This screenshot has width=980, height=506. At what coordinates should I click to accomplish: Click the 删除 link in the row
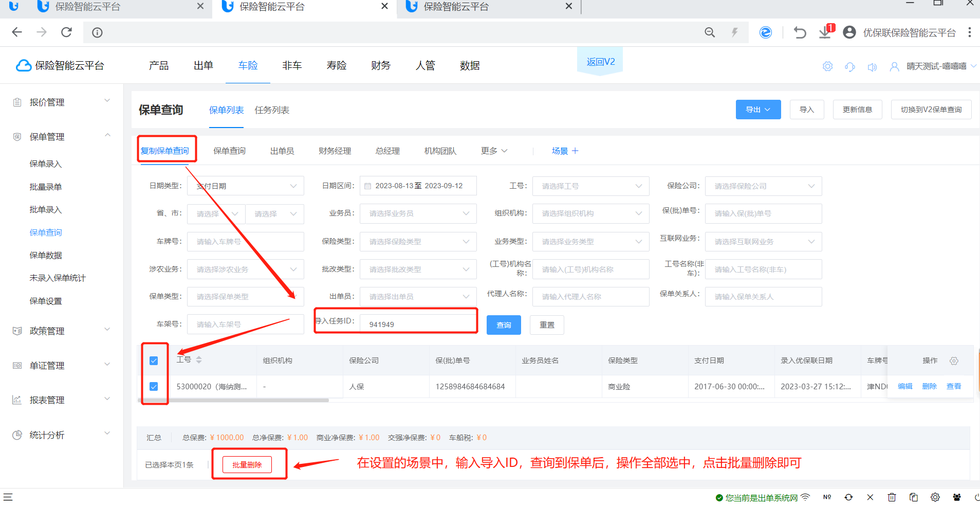click(x=929, y=386)
